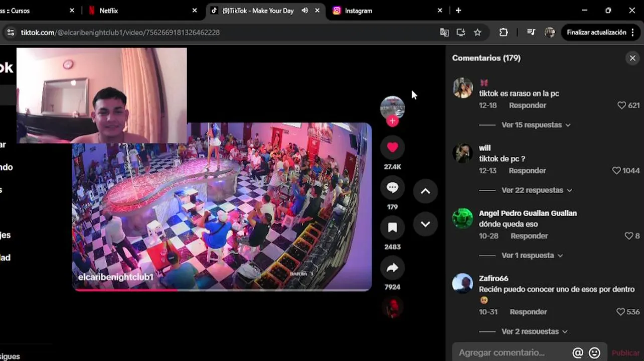Open the spinning music disc icon
This screenshot has height=361, width=644.
tap(392, 308)
